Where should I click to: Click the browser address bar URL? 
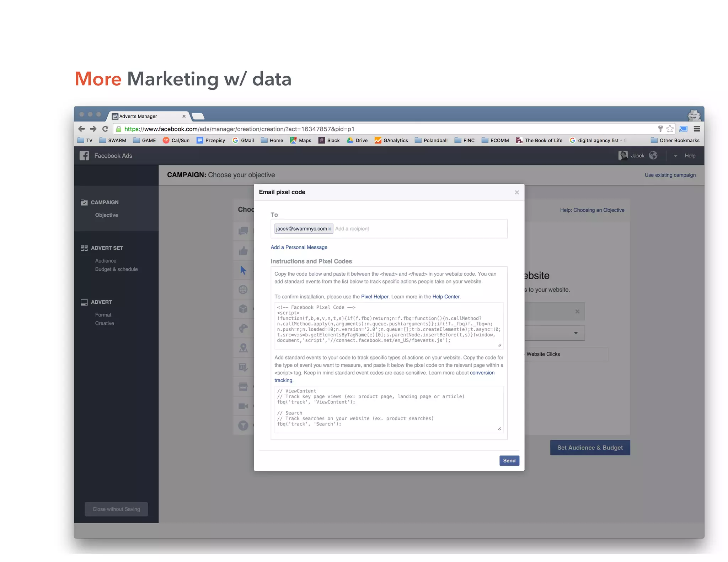[x=239, y=129]
